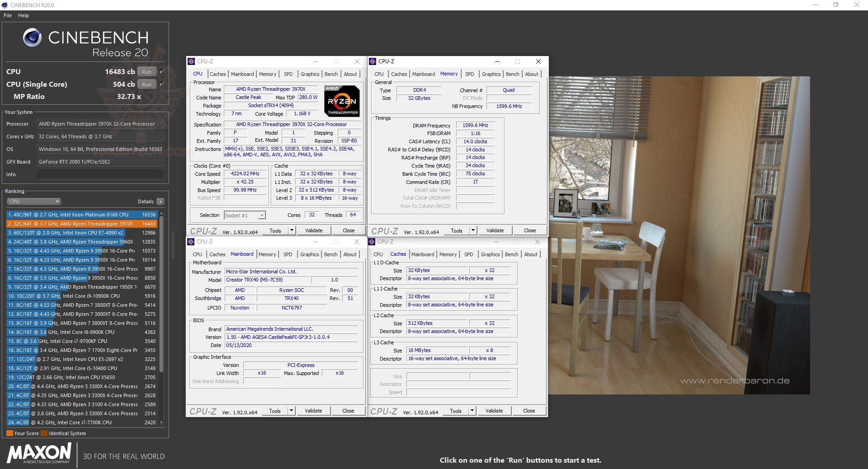Screen dimensions: 868x469
Task: Select ranking row Intel Xeon CPU X5650
Action: pyautogui.click(x=82, y=377)
